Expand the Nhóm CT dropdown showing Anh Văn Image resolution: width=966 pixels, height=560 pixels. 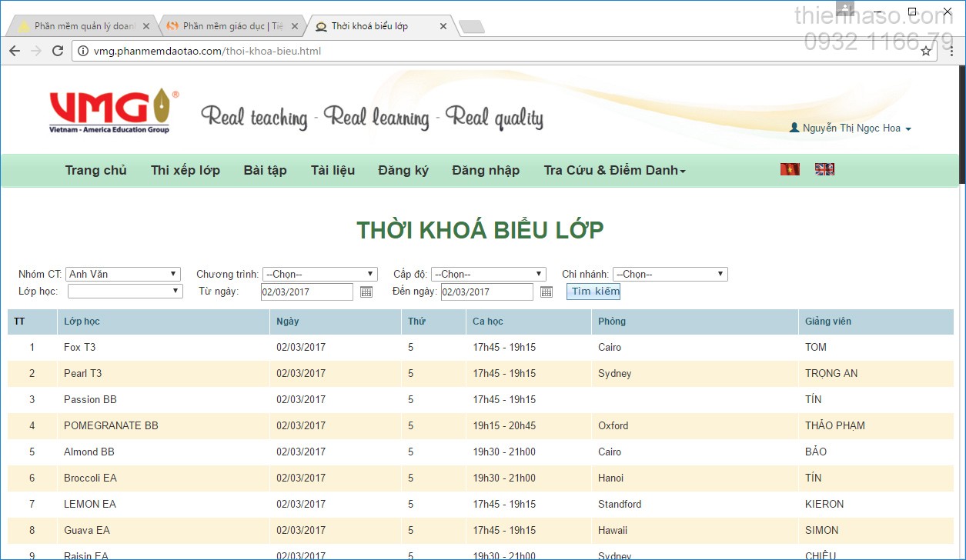pos(123,274)
